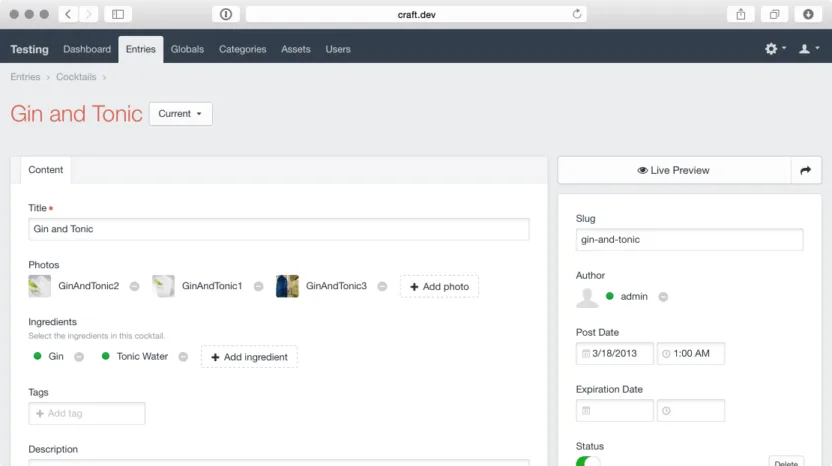Click the Add tag input

86,413
